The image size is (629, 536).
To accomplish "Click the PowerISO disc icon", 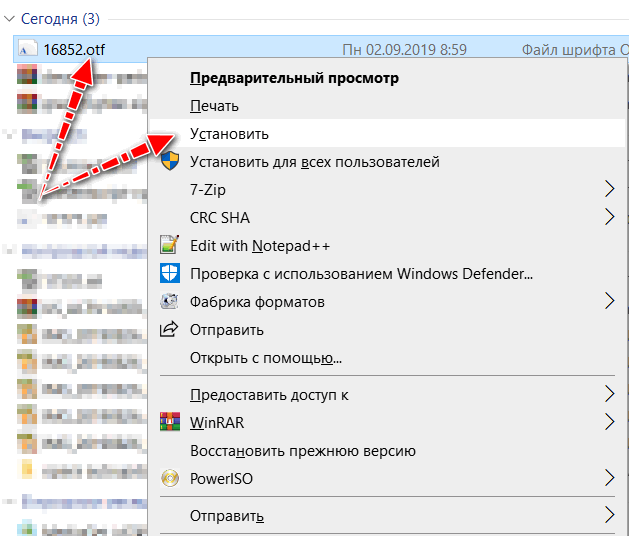I will point(170,478).
